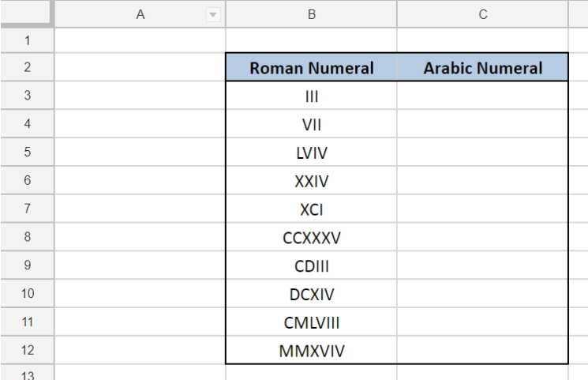The image size is (588, 380).
Task: Select the cell containing XCI
Action: click(x=311, y=209)
